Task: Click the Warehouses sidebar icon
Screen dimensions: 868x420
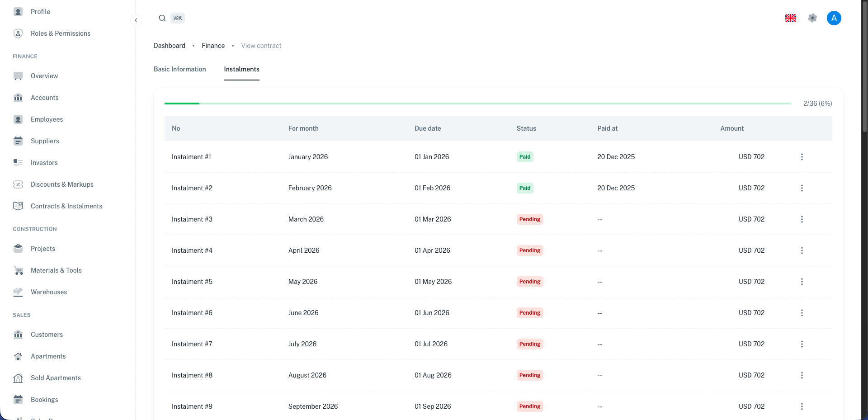Action: [18, 292]
